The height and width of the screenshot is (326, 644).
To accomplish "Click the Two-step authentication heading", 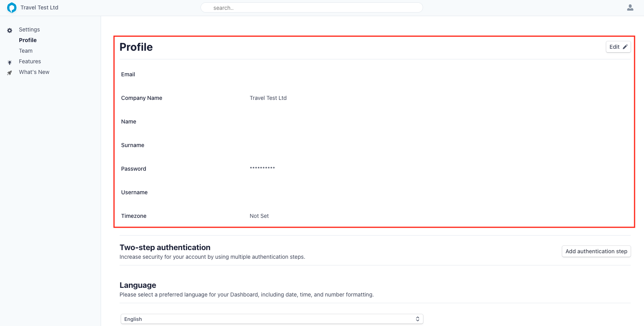I will point(165,247).
